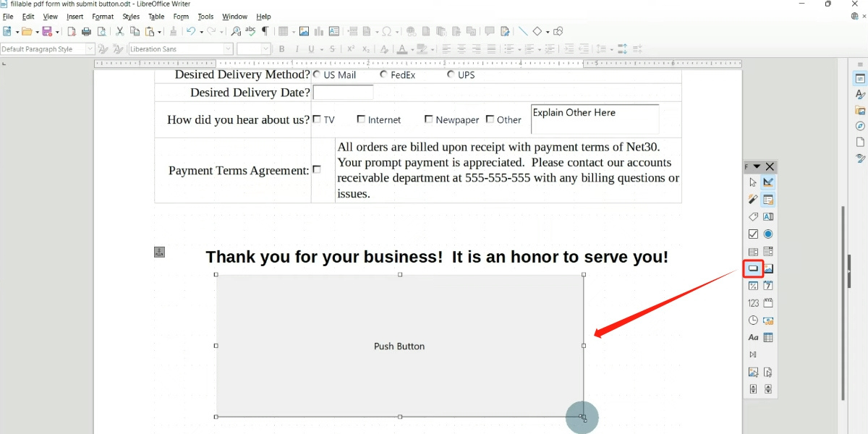Toggle bold formatting in the toolbar
The height and width of the screenshot is (434, 868).
click(281, 48)
